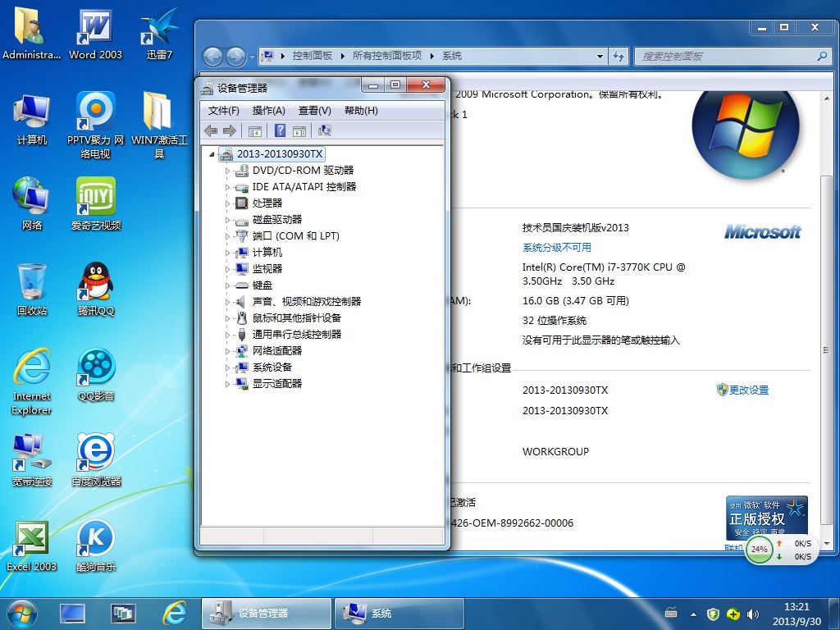Image resolution: width=840 pixels, height=630 pixels.
Task: Click the green shield icon in system tray
Action: coord(713,614)
